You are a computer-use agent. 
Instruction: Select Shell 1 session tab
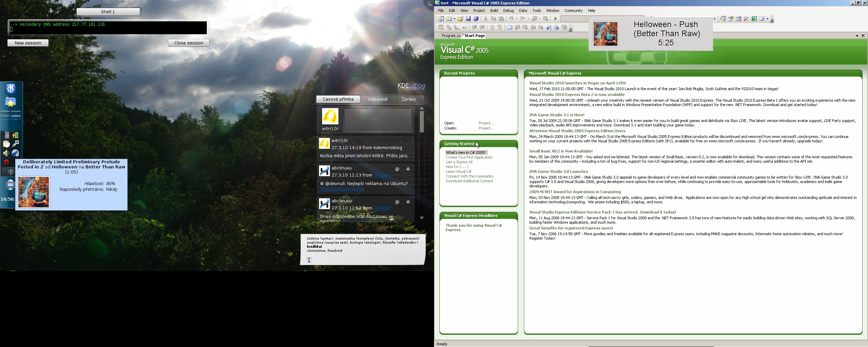tap(108, 12)
